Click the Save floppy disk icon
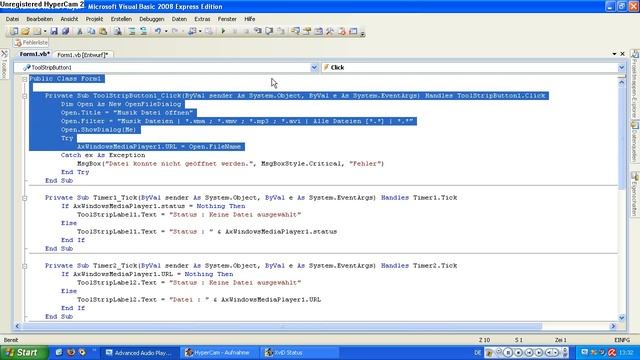 (54, 31)
